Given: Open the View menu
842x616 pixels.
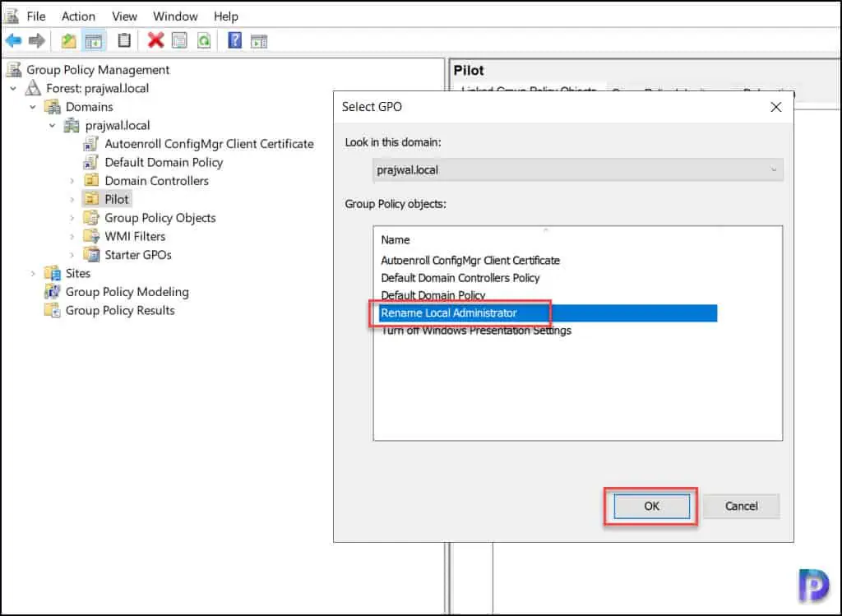Looking at the screenshot, I should pos(125,16).
